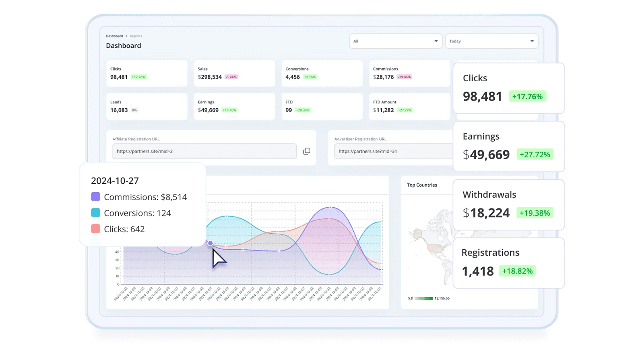Viewport: 644px width, 362px height.
Task: Select the Withdrawals summary card
Action: pos(508,205)
